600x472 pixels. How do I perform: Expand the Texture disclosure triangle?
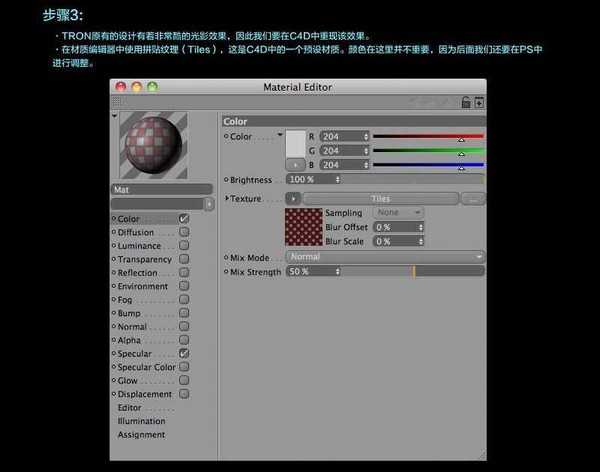point(228,199)
